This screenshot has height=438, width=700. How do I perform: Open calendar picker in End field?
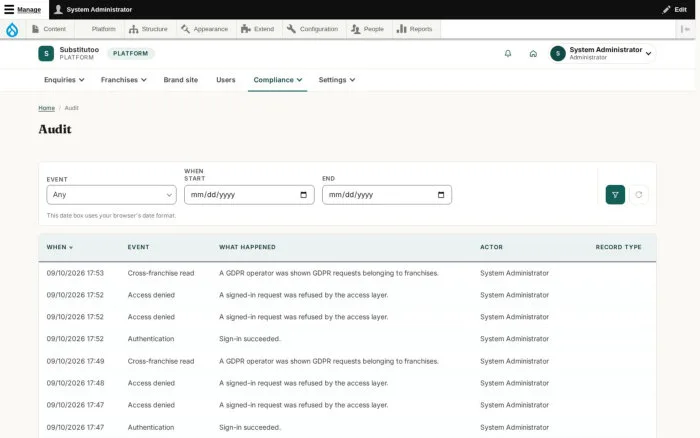pos(441,195)
